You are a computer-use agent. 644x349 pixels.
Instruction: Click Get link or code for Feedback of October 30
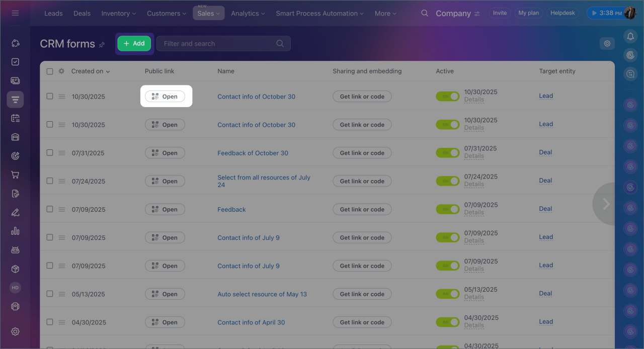362,153
